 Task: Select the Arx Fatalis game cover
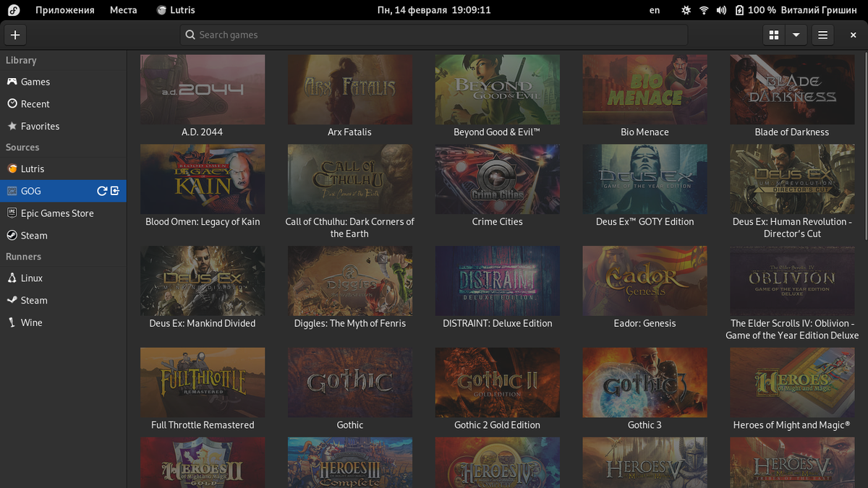click(x=350, y=90)
